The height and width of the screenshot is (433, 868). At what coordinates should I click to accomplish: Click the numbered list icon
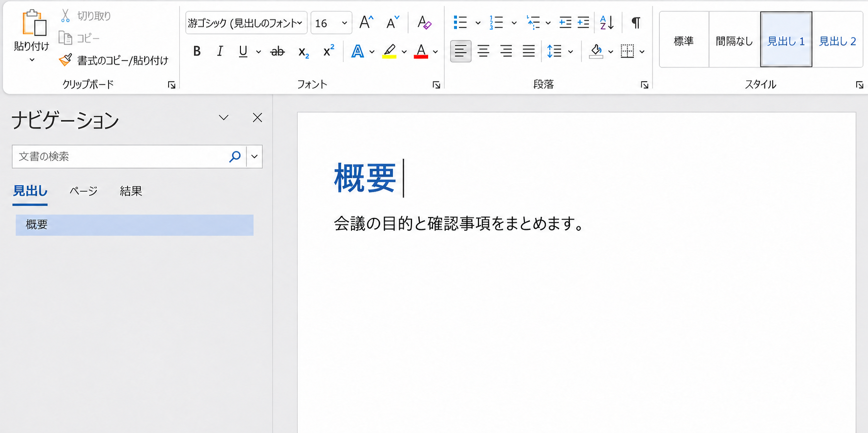tap(496, 22)
